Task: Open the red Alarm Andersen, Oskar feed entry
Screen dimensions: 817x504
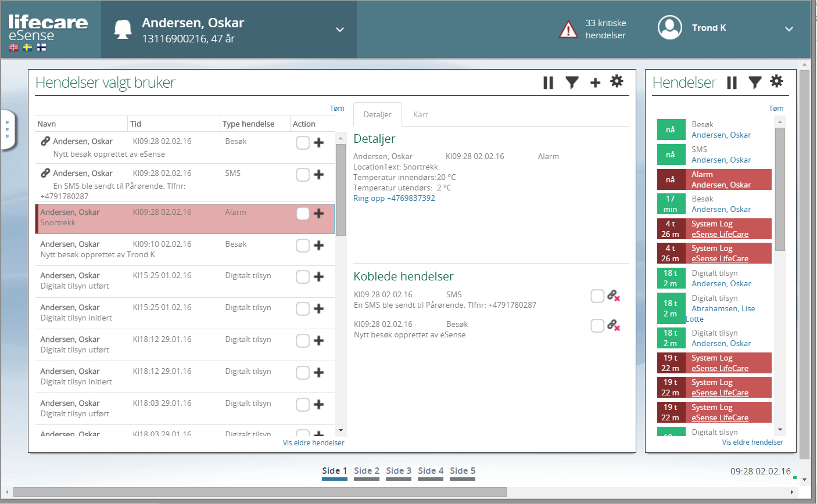Action: click(x=714, y=179)
